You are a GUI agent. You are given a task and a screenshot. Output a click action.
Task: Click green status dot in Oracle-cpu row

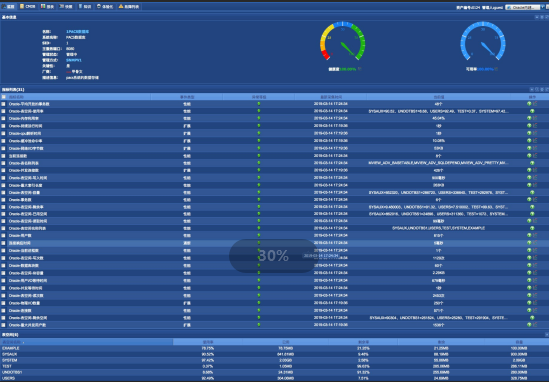259,133
